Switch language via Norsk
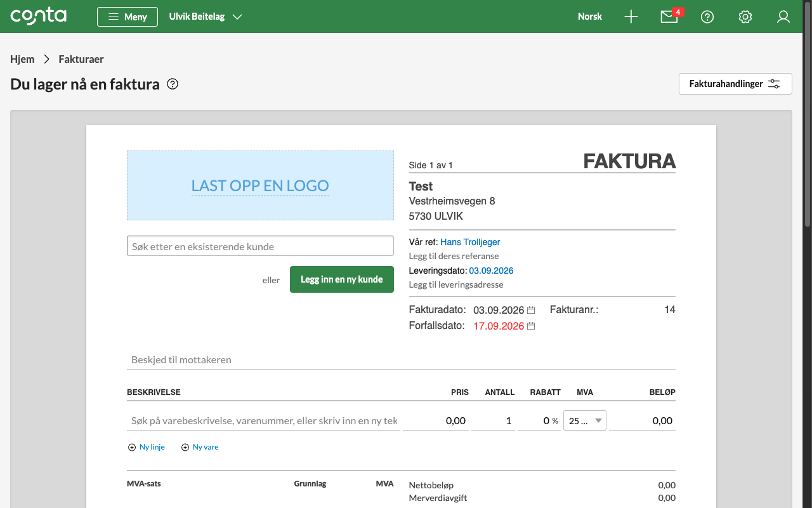The height and width of the screenshot is (508, 812). [590, 17]
